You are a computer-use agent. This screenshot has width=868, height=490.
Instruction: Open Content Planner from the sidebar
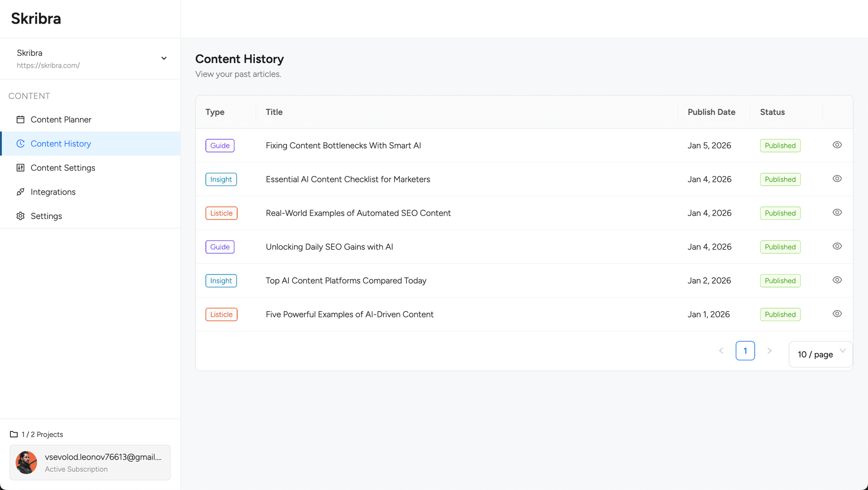pyautogui.click(x=61, y=120)
